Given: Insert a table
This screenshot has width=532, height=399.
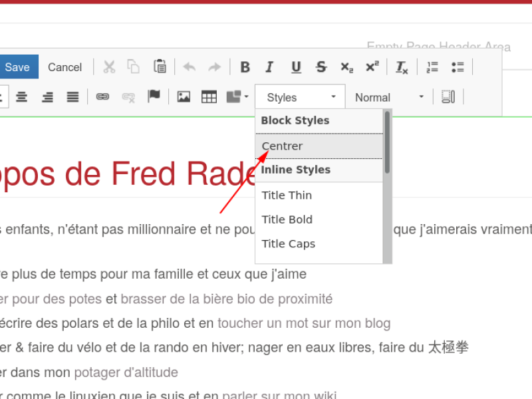Looking at the screenshot, I should tap(209, 97).
